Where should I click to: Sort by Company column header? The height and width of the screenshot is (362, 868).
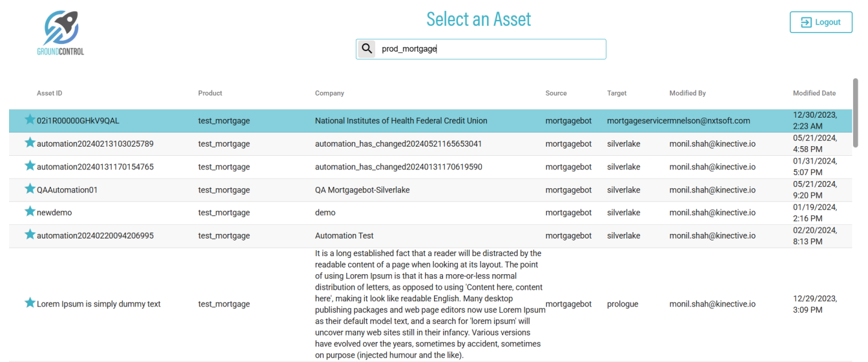(329, 93)
